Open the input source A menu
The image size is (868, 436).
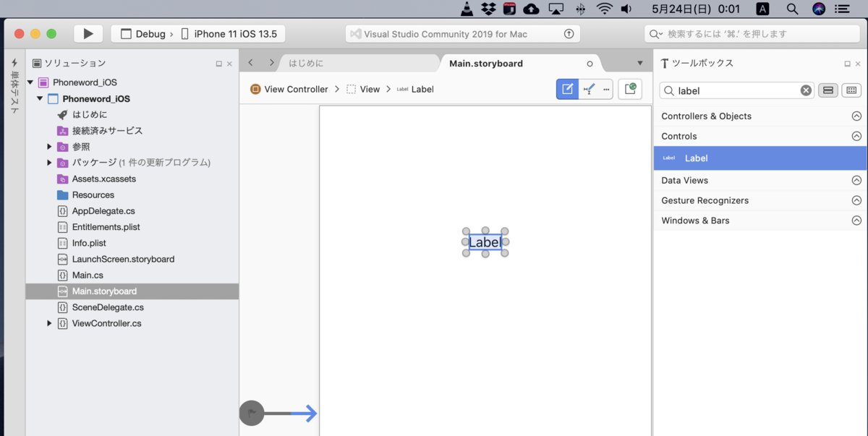(x=762, y=9)
